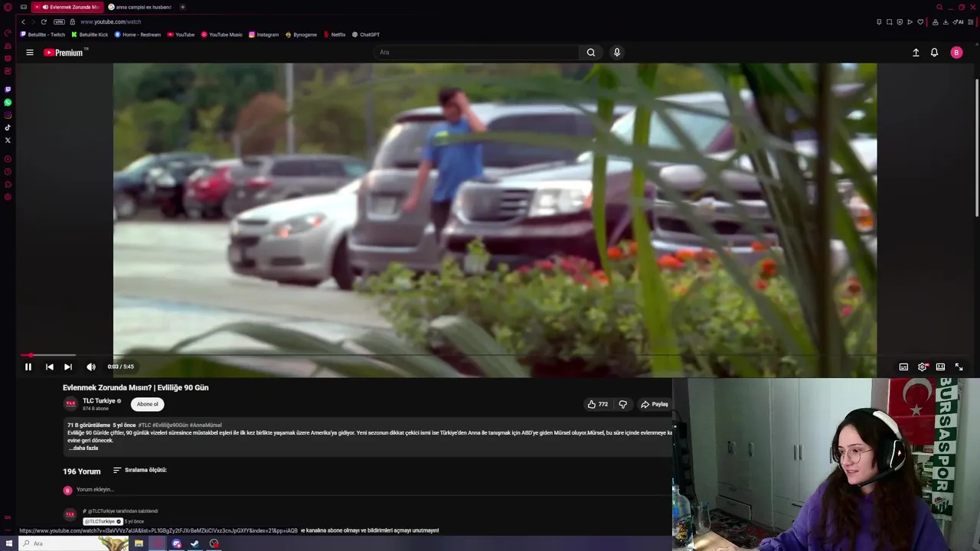Dislike the video with thumbs down

coord(622,404)
